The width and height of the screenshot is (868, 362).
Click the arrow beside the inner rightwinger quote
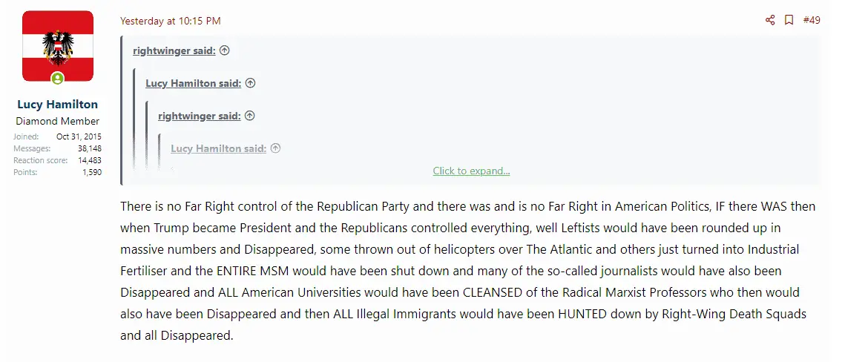[250, 116]
